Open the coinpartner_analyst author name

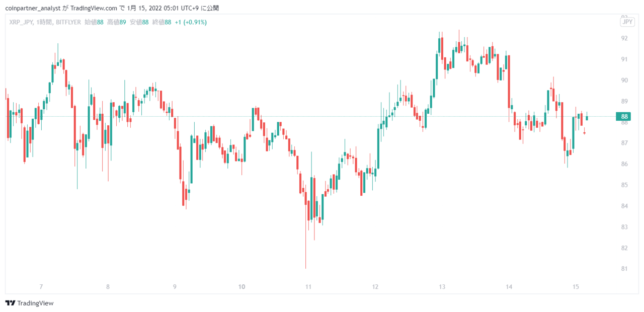[33, 8]
